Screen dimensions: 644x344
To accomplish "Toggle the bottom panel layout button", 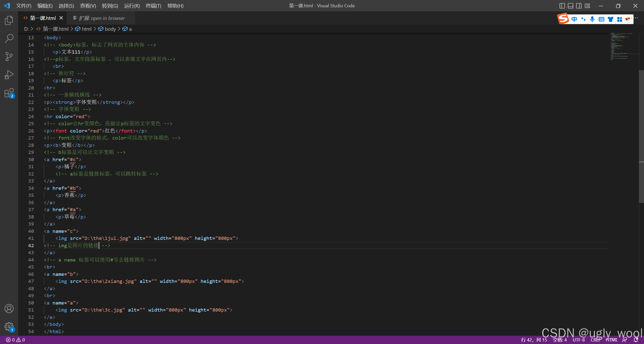I will (x=571, y=6).
